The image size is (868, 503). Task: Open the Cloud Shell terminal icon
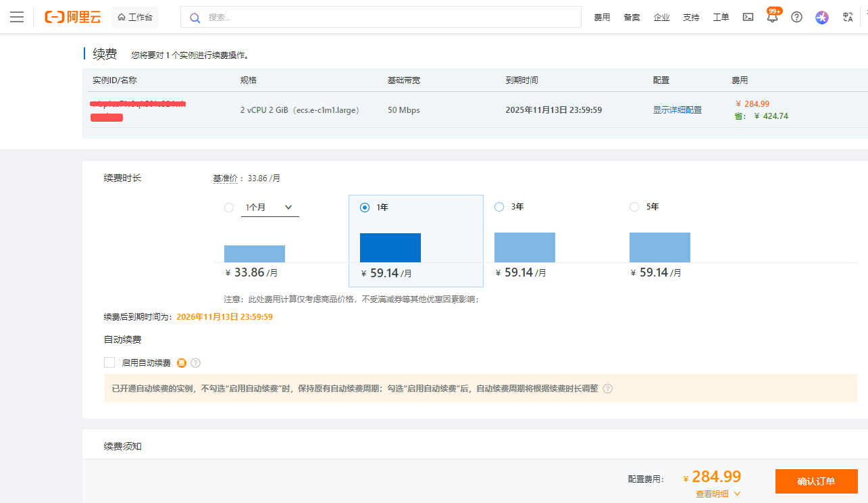click(748, 17)
